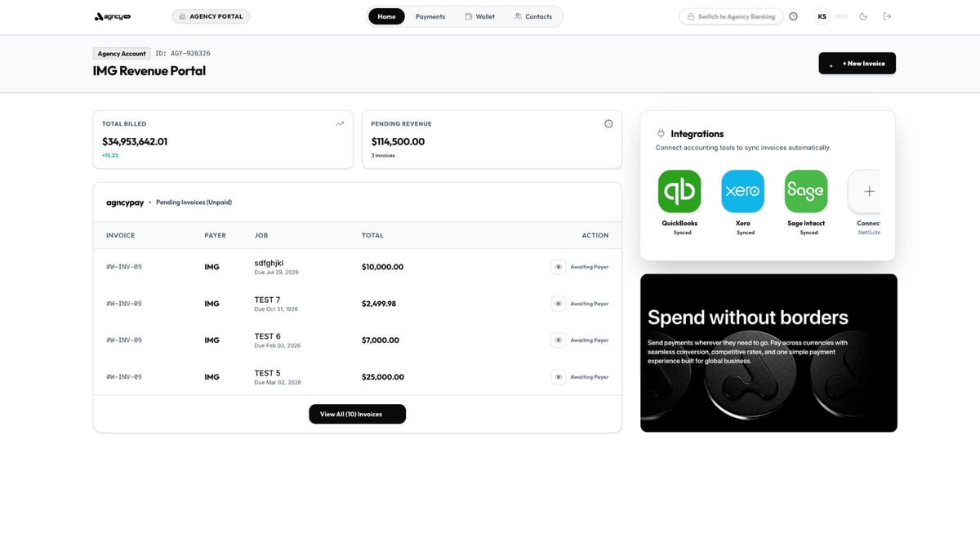Click the +15.2% growth indicator
Image resolution: width=980 pixels, height=551 pixels.
point(110,155)
